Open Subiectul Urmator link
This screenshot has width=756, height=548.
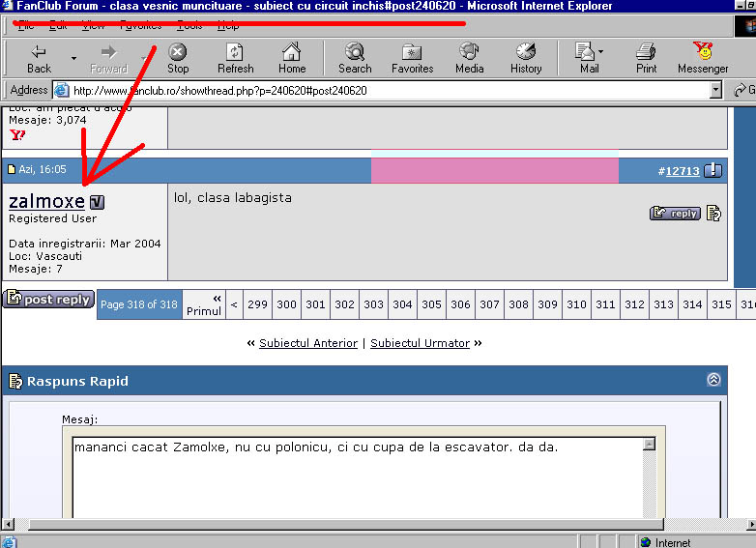tap(420, 343)
